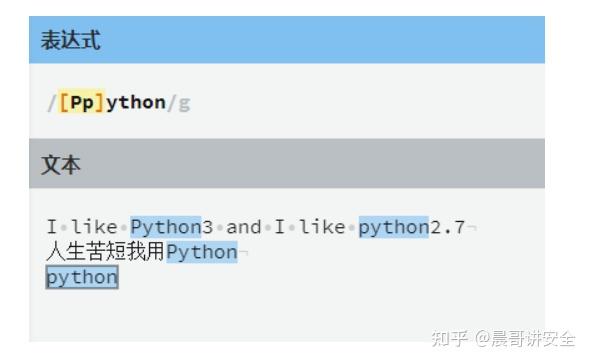Viewport: 591px width, 363px height.
Task: Click the highlighted Python3 match in first line
Action: [165, 227]
